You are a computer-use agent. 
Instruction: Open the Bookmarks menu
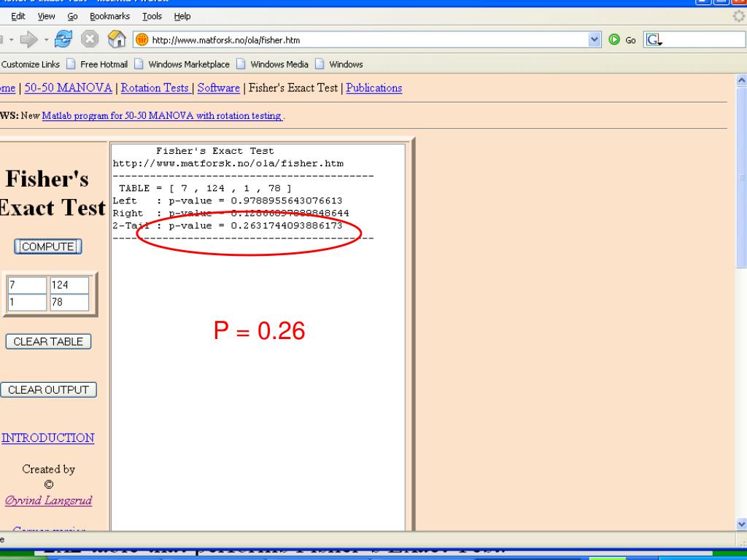coord(109,16)
